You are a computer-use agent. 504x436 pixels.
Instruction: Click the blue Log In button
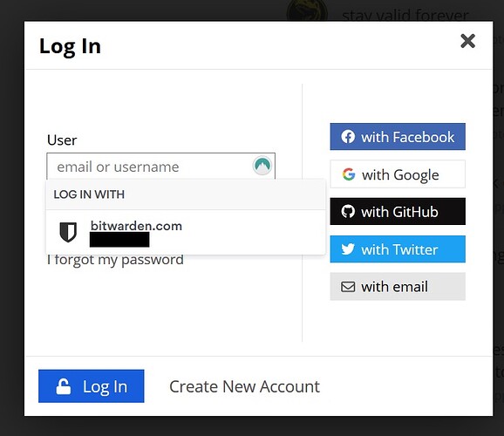pyautogui.click(x=92, y=386)
